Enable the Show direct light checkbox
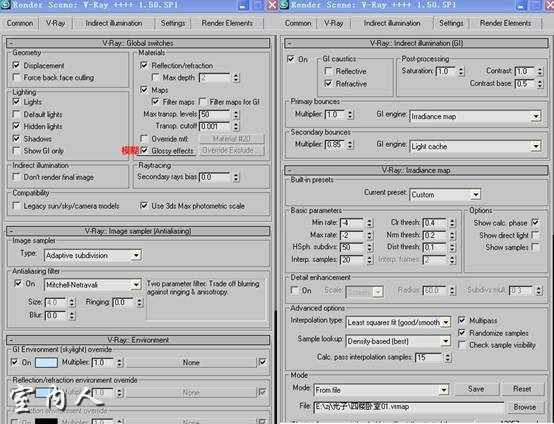This screenshot has height=424, width=554. pos(536,235)
